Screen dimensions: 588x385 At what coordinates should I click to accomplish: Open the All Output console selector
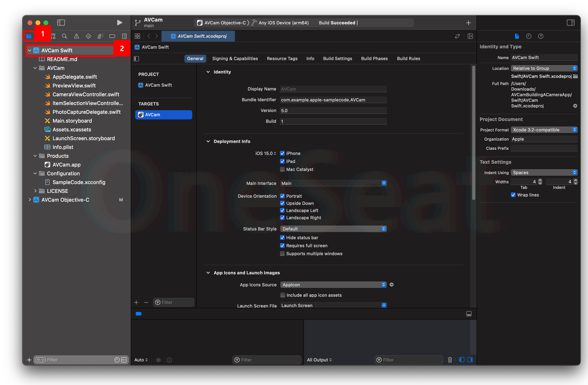point(319,360)
